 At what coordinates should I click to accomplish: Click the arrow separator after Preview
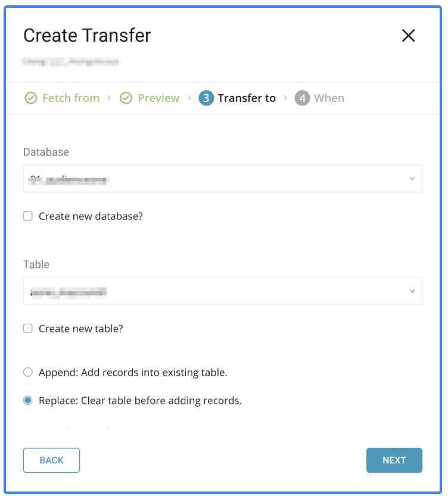click(189, 98)
